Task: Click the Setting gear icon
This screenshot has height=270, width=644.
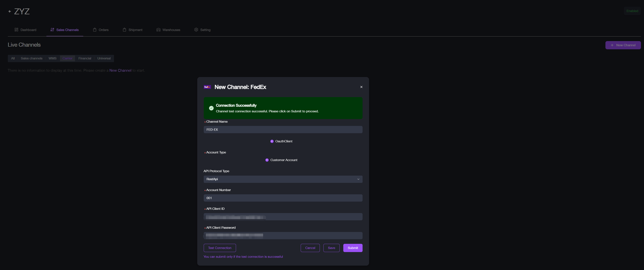Action: click(x=196, y=30)
